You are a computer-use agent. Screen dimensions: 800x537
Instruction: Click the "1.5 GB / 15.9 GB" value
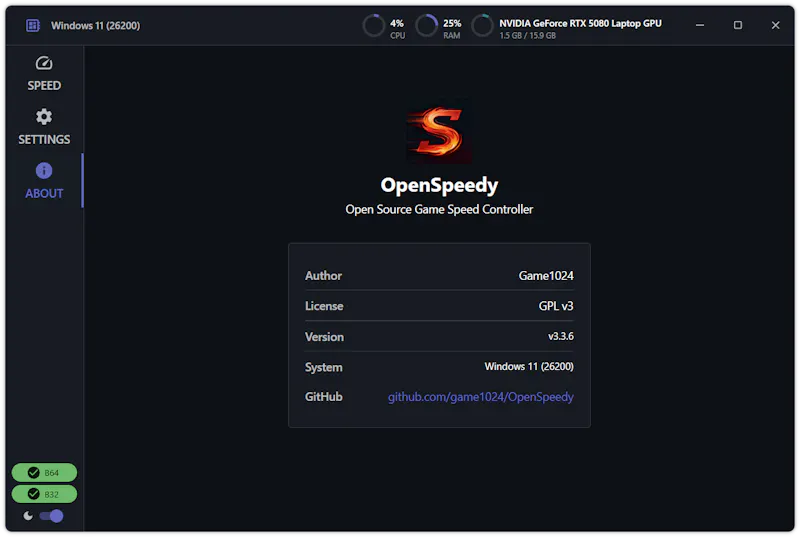point(528,36)
